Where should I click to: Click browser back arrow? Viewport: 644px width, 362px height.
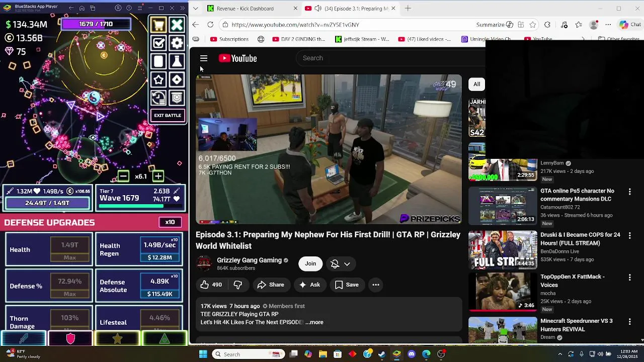pos(196,25)
